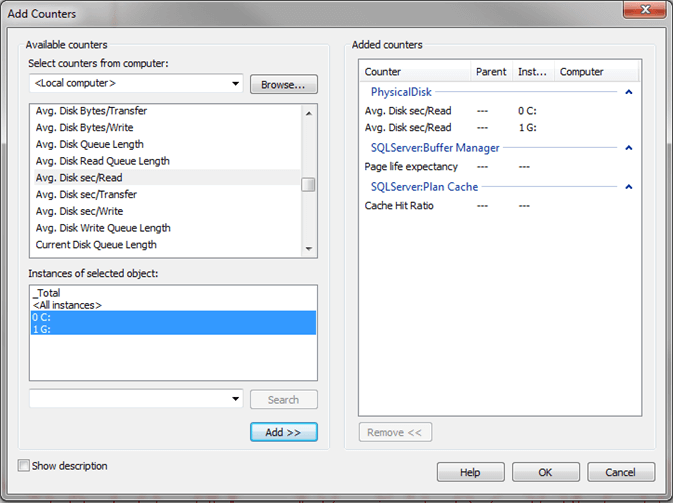
Task: Open the instance search dropdown arrow
Action: pyautogui.click(x=235, y=400)
